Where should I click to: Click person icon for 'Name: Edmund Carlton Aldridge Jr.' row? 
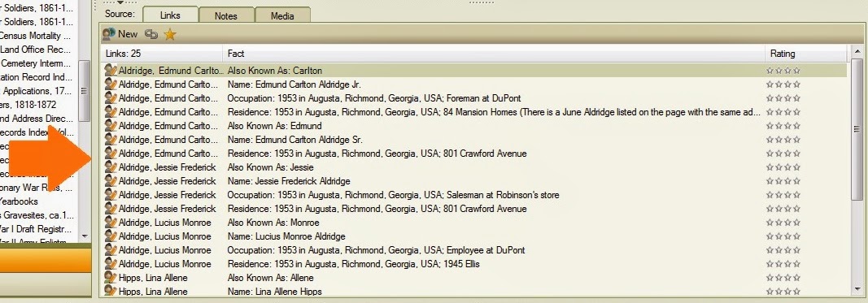111,84
